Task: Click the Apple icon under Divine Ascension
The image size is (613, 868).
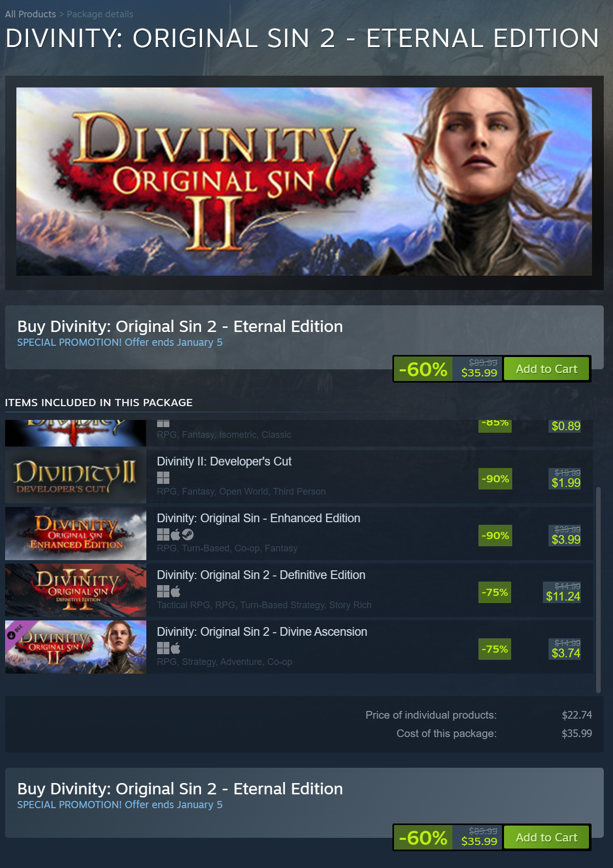Action: click(176, 648)
